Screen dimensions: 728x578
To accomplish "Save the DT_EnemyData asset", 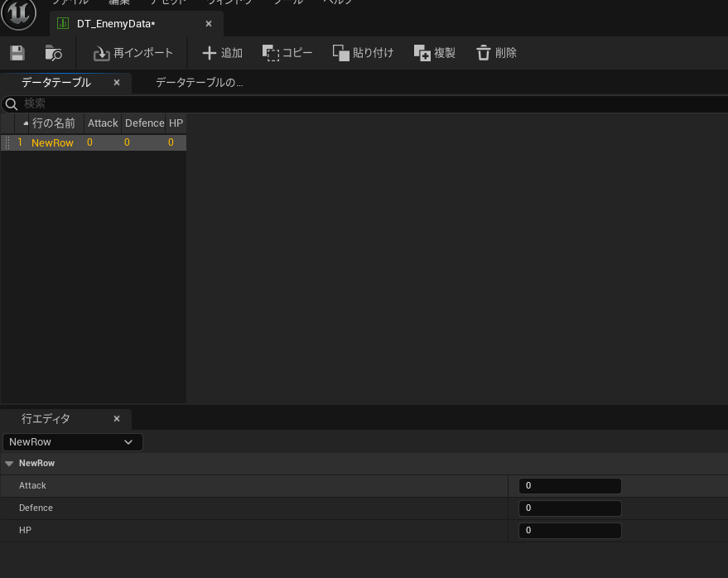I will tap(16, 52).
